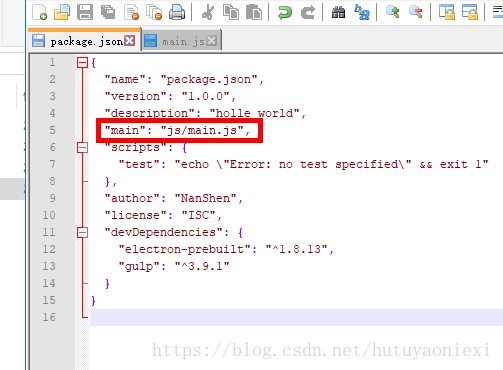
Task: Switch to the package.json tab
Action: 86,41
